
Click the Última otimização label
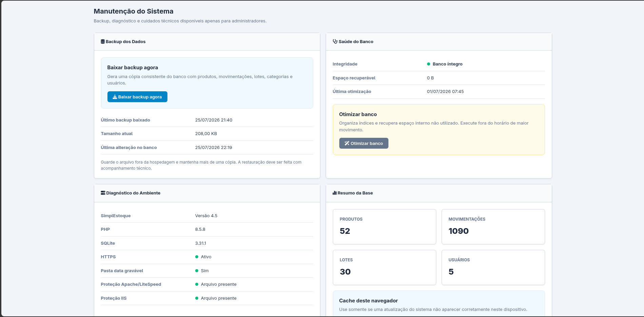(352, 91)
